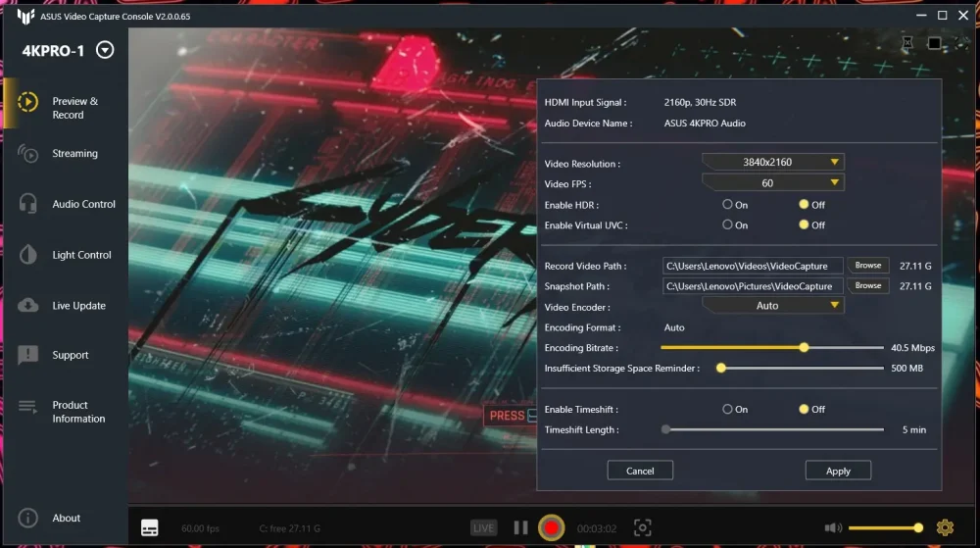Set Enable Timeshift to Off
Screen dimensions: 980x548
pyautogui.click(x=804, y=409)
